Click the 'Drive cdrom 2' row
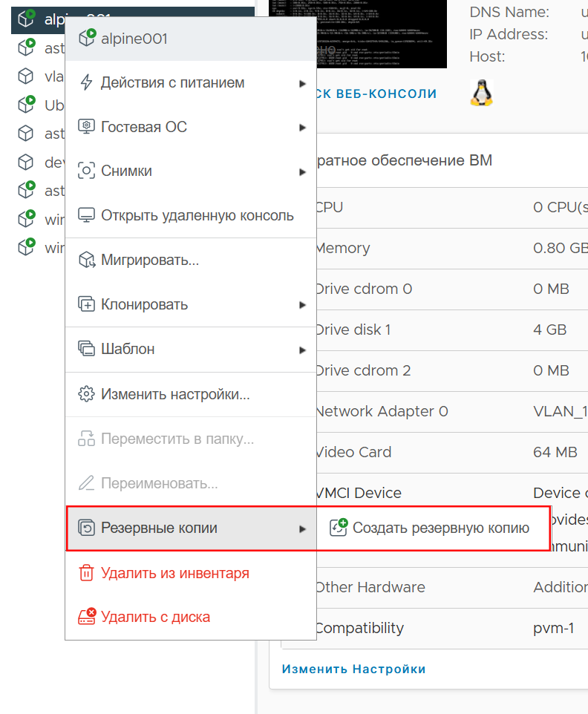The height and width of the screenshot is (714, 588). 451,370
